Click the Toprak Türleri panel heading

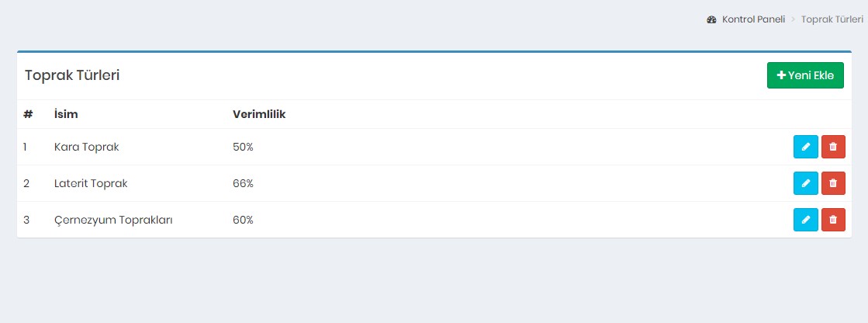coord(72,75)
